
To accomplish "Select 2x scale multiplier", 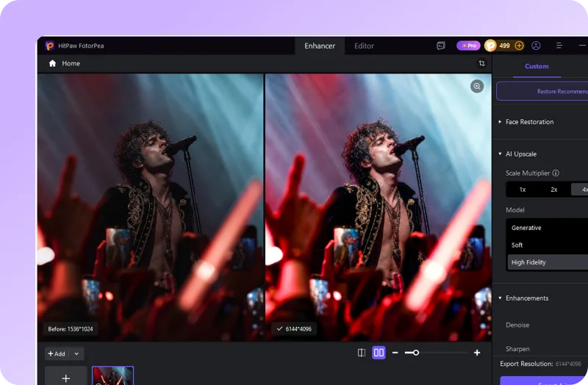I will (x=554, y=190).
